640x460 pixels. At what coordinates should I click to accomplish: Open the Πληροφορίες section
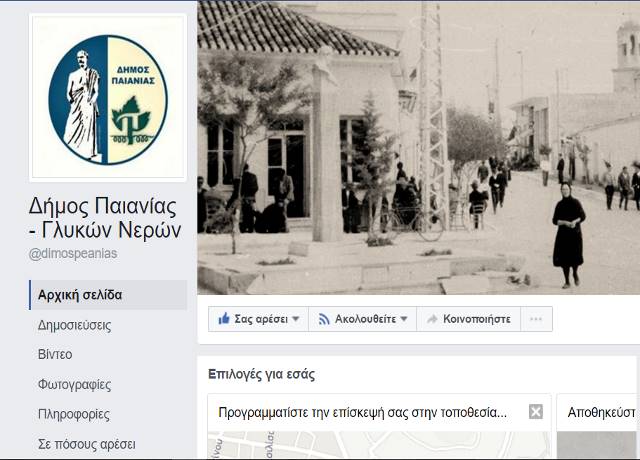click(74, 414)
